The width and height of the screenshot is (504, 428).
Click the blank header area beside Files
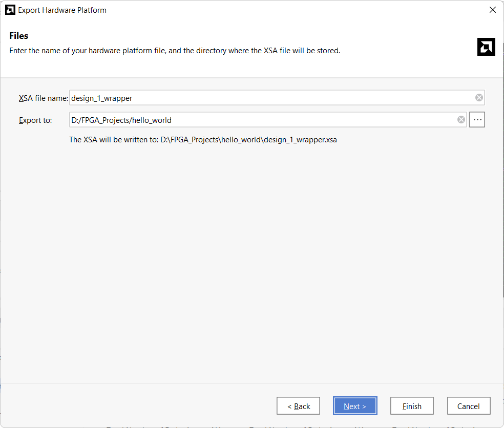pyautogui.click(x=256, y=36)
